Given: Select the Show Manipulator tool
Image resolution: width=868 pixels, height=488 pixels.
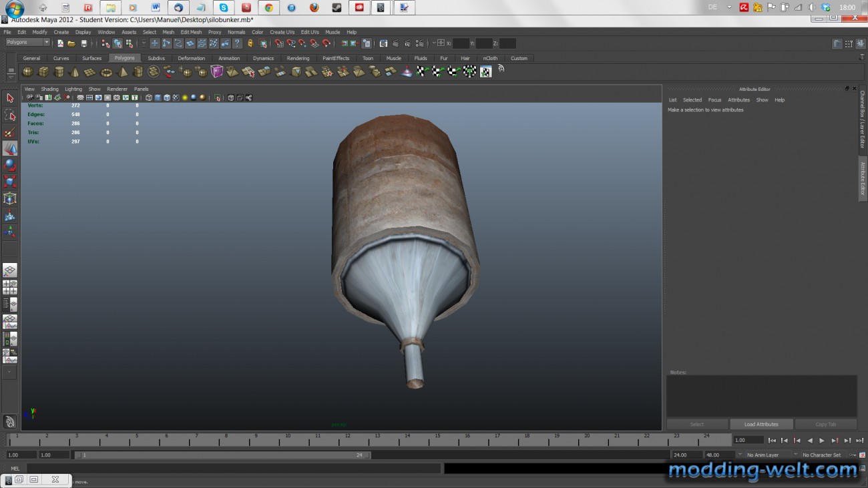Looking at the screenshot, I should coord(9,232).
